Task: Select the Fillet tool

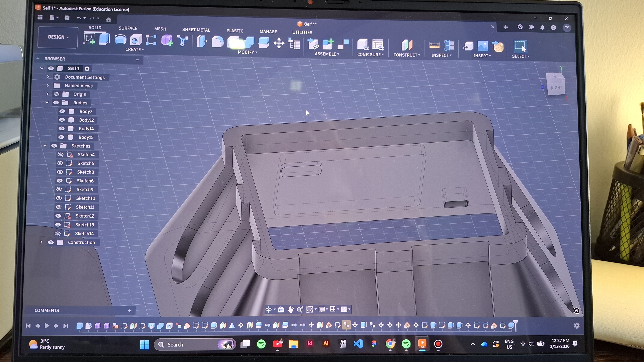Action: (218, 42)
